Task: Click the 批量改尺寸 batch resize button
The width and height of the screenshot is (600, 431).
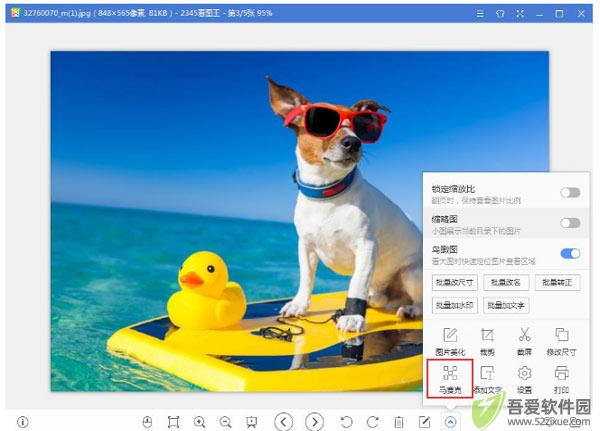Action: 455,282
